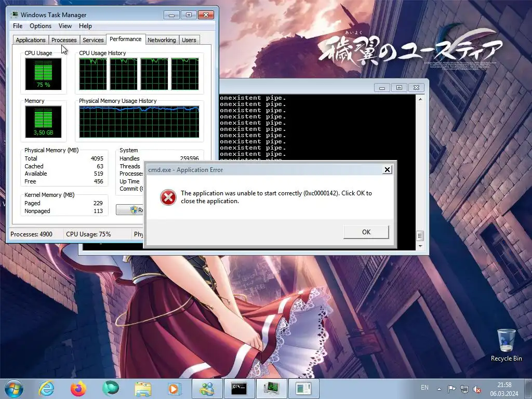This screenshot has height=399, width=532.
Task: Click the CPU Usage 75 % meter
Action: point(44,74)
